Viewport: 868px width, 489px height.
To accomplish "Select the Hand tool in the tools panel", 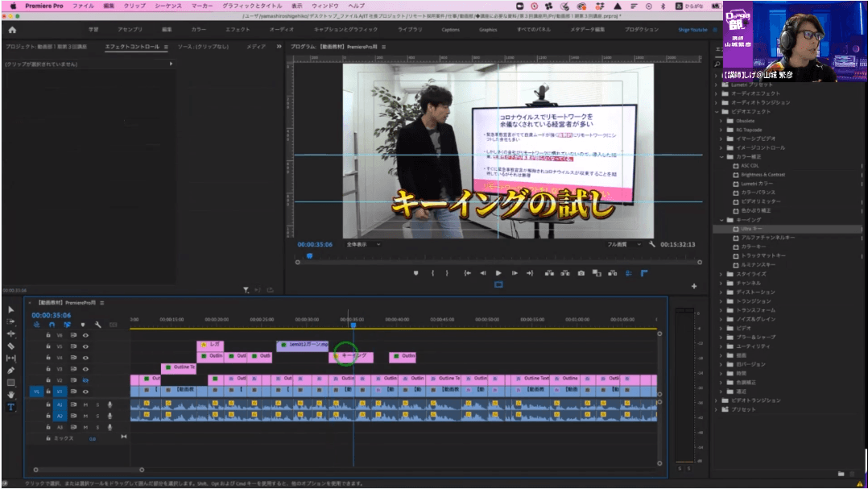I will point(11,395).
